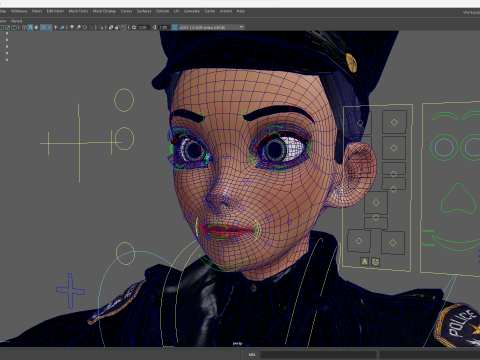Toggle smooth shade all button
Image resolution: width=480 pixels, height=360 pixels.
[x=30, y=27]
